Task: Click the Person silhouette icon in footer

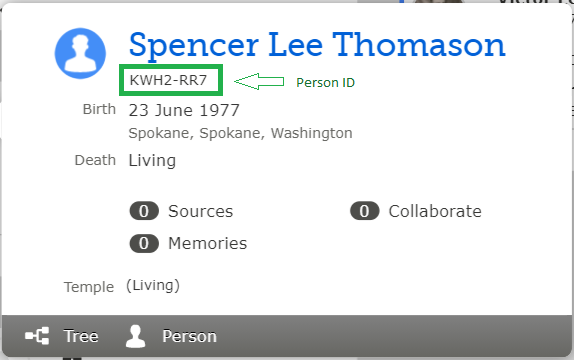Action: tap(135, 336)
